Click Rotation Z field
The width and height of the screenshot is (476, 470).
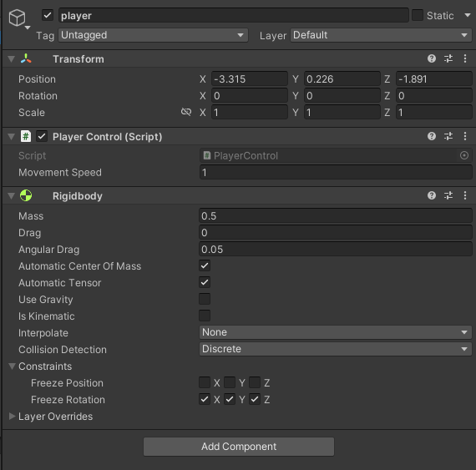tap(434, 95)
